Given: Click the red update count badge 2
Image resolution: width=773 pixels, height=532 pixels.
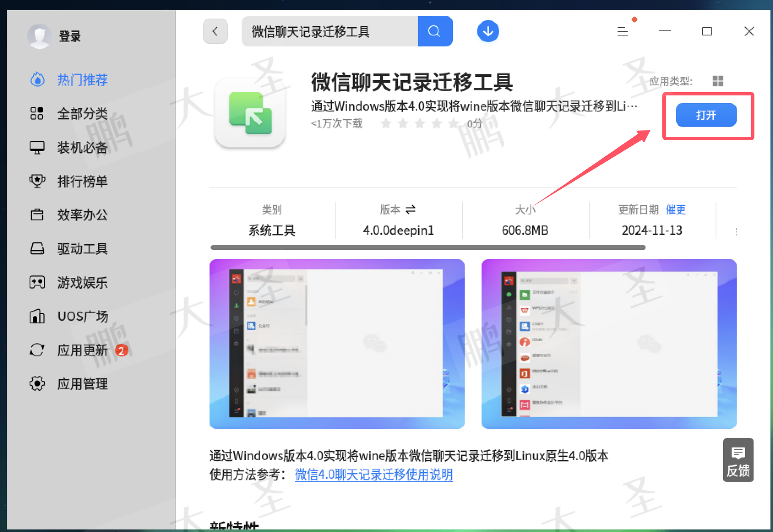Looking at the screenshot, I should (121, 350).
